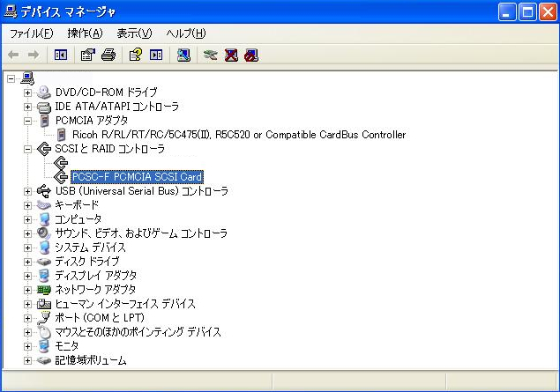Expand コンピュータ node

(x=27, y=219)
